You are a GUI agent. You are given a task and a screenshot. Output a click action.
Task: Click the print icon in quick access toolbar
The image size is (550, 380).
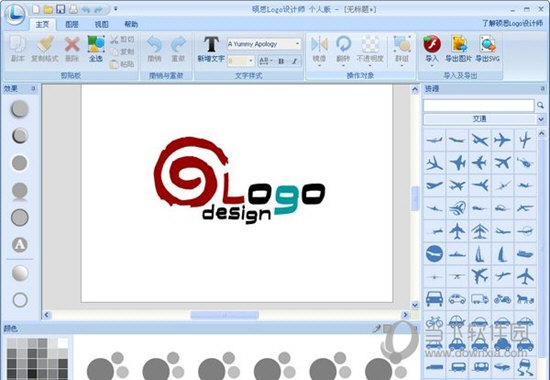coord(73,9)
